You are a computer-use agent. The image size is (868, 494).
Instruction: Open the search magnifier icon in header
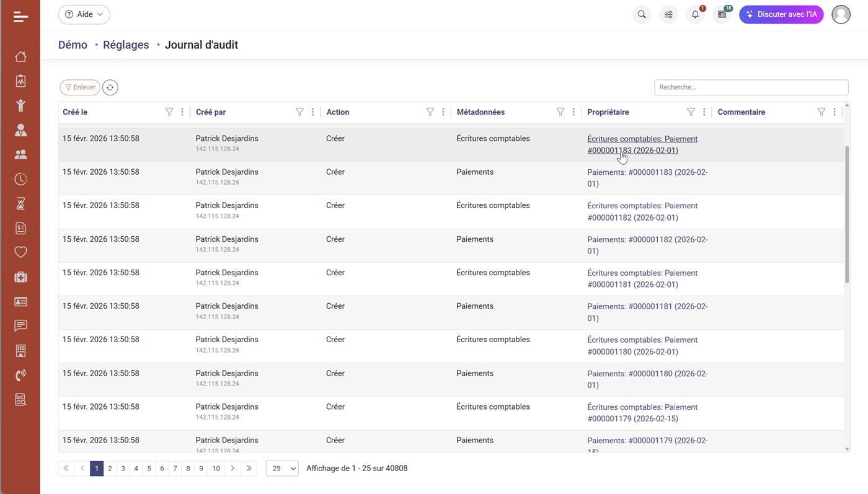(642, 14)
